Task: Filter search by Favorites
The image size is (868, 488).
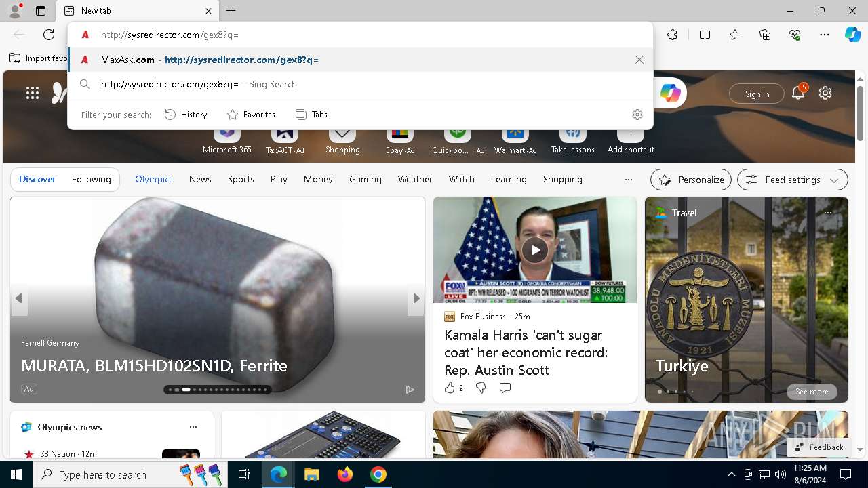Action: tap(251, 115)
